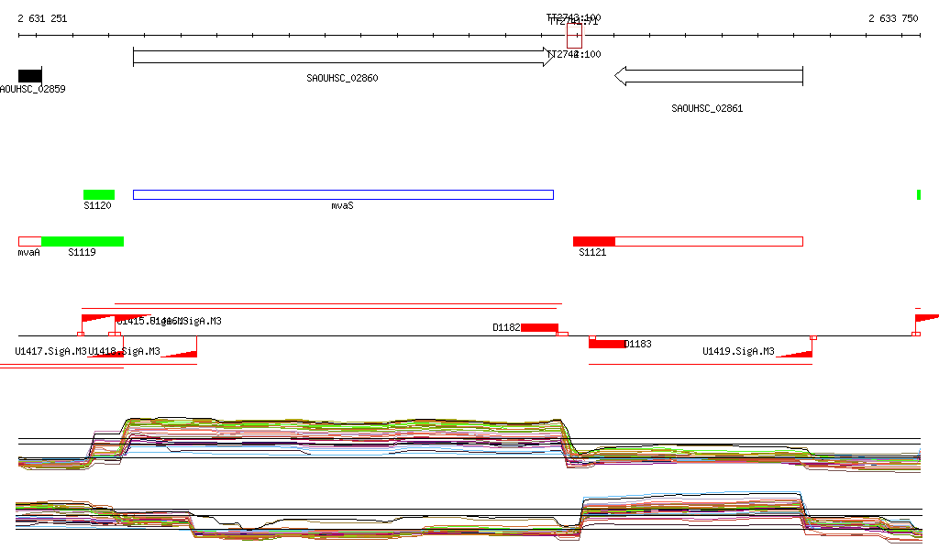This screenshot has width=939, height=560.
Task: Click the red D1183 block
Action: coord(607,344)
